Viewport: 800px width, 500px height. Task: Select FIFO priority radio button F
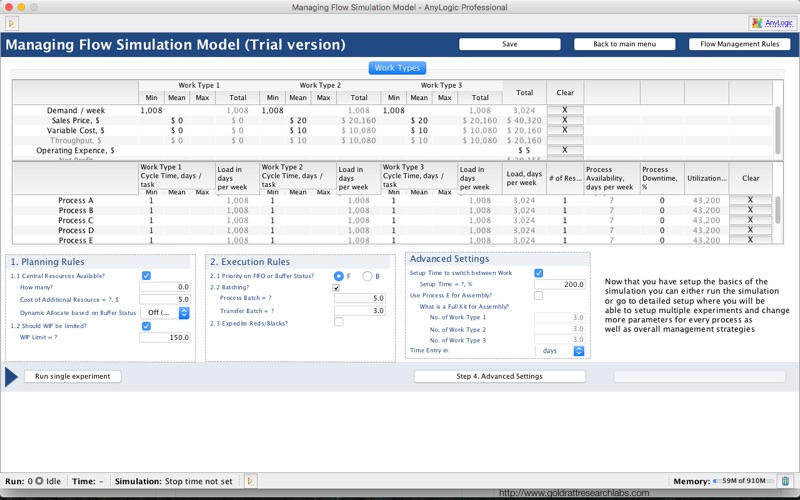point(338,276)
